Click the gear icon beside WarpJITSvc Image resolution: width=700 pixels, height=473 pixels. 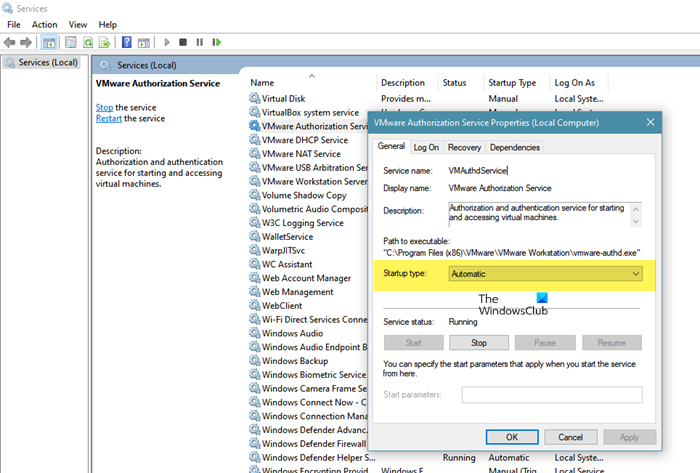tap(254, 250)
